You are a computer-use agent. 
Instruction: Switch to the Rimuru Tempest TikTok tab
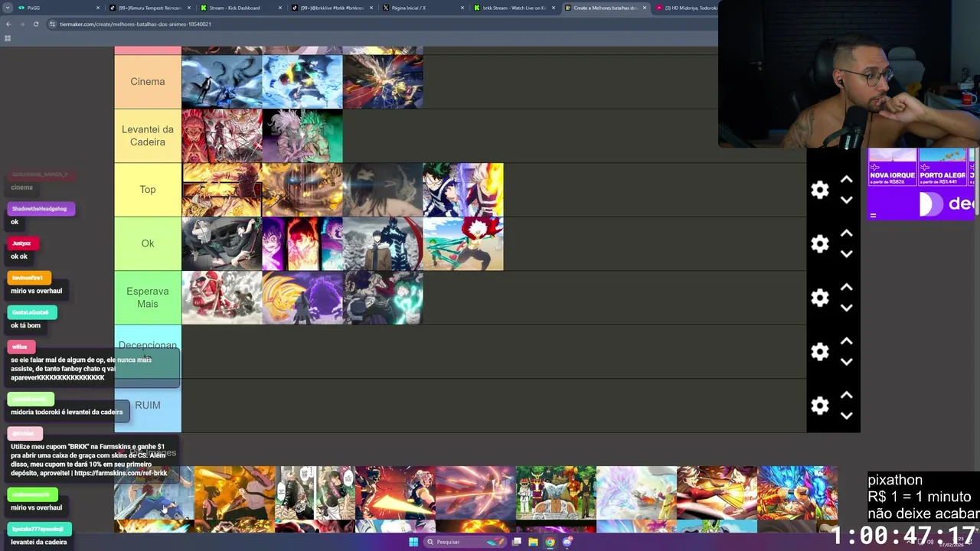coord(151,8)
